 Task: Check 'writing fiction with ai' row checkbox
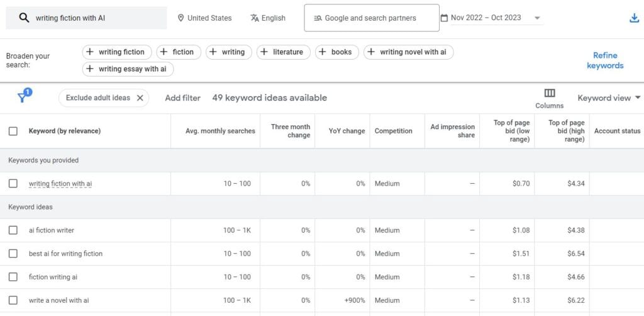[13, 184]
